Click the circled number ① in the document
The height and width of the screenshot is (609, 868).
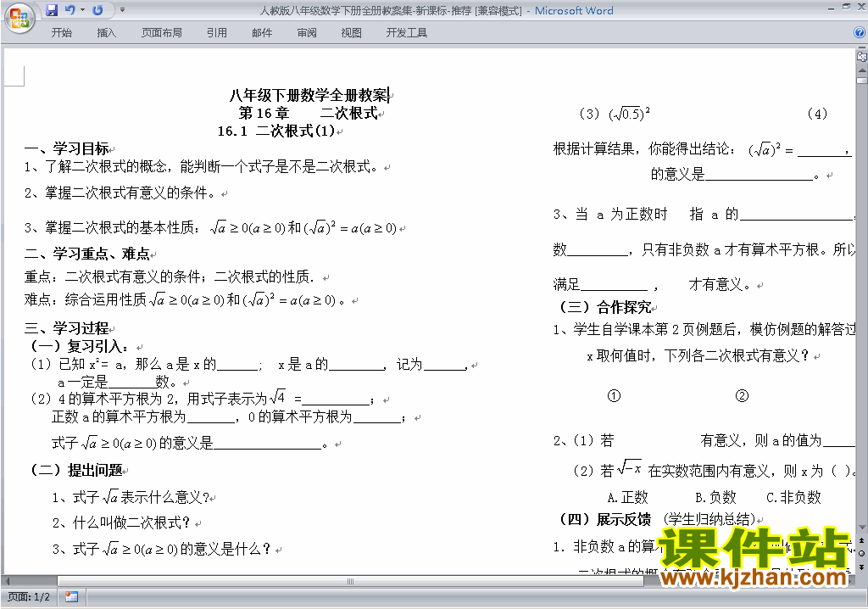pos(614,396)
